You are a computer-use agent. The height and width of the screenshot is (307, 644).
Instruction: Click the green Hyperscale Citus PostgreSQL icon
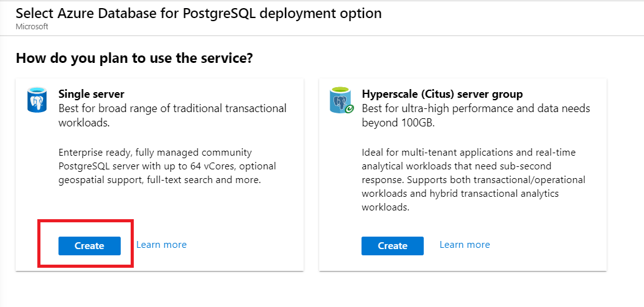342,100
